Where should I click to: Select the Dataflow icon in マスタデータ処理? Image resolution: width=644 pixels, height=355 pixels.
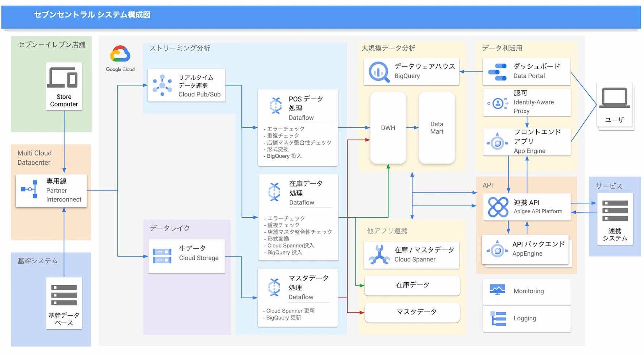(x=274, y=287)
